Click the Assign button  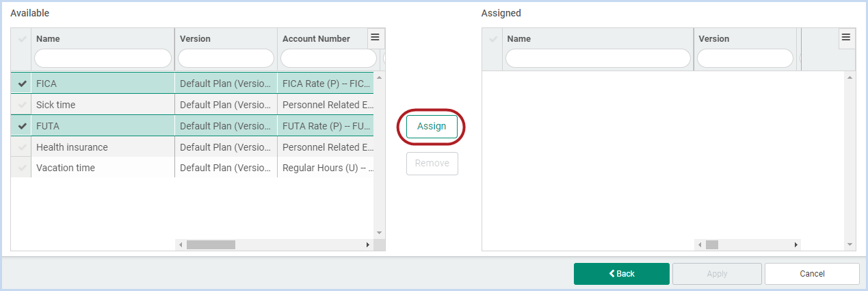[432, 127]
